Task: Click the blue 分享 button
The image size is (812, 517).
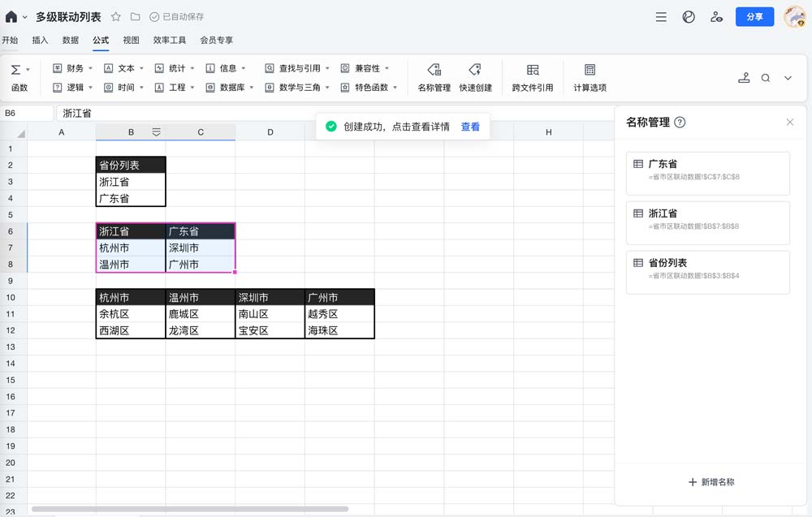Action: tap(754, 16)
